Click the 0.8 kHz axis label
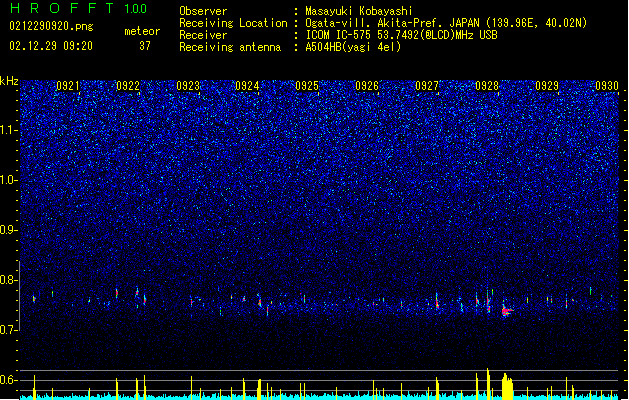Viewport: 629px width, 400px height. point(9,280)
